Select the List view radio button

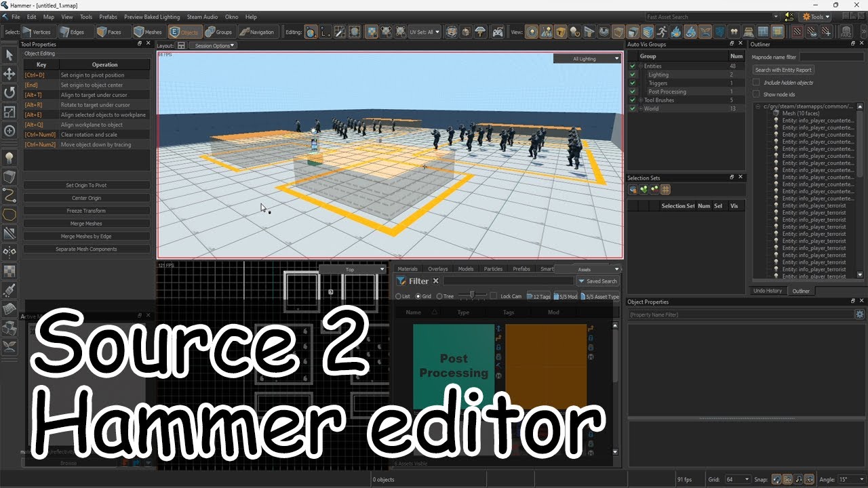(x=399, y=296)
